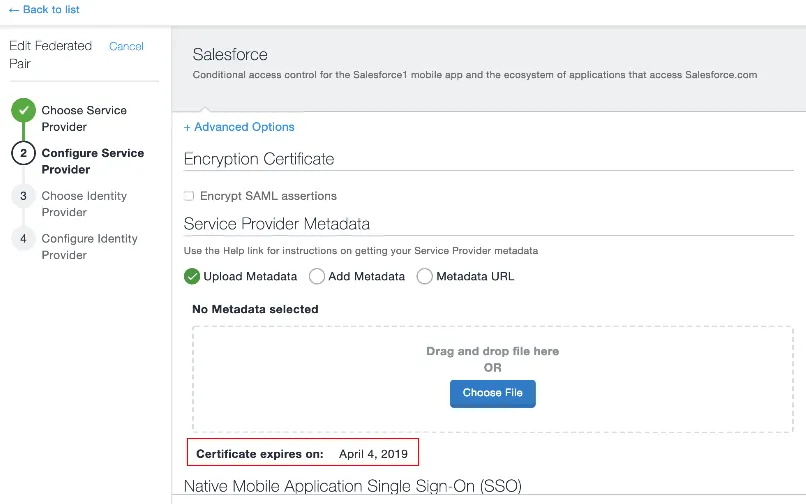Select Upload Metadata radio option
Viewport: 806px width, 504px height.
tap(192, 276)
